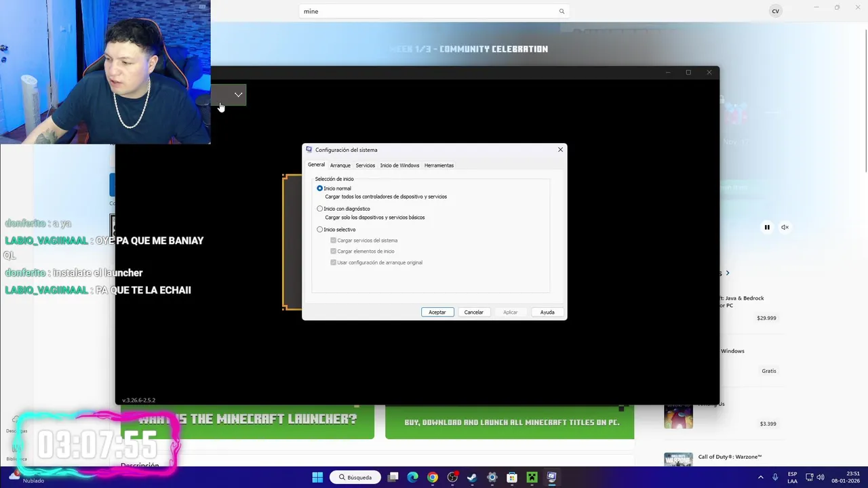Close the Configuración del sistema dialog
The height and width of the screenshot is (488, 868).
tap(560, 150)
